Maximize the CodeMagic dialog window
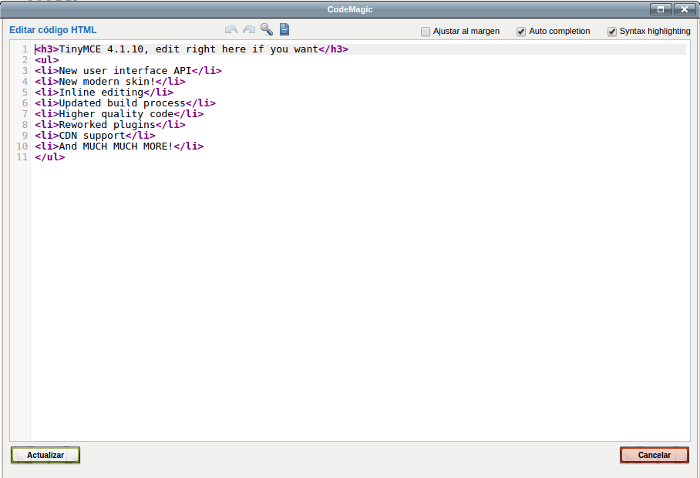Image resolution: width=700 pixels, height=478 pixels. [x=660, y=9]
